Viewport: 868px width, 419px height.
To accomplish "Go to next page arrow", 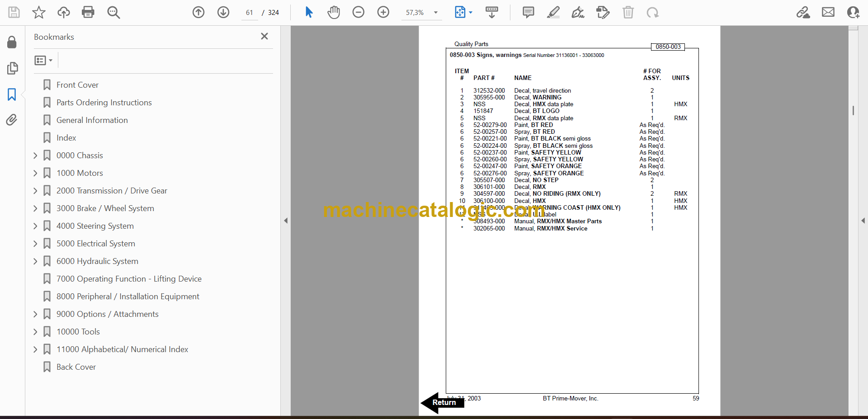I will 223,12.
